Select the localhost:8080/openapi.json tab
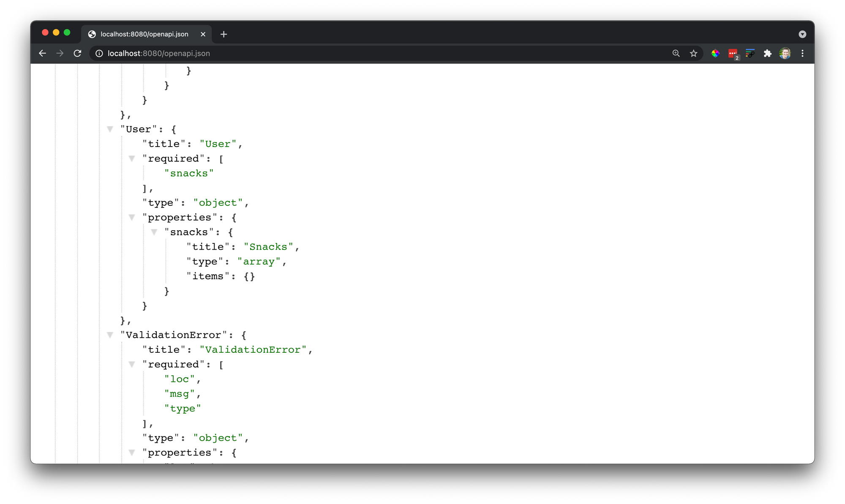 click(x=144, y=34)
